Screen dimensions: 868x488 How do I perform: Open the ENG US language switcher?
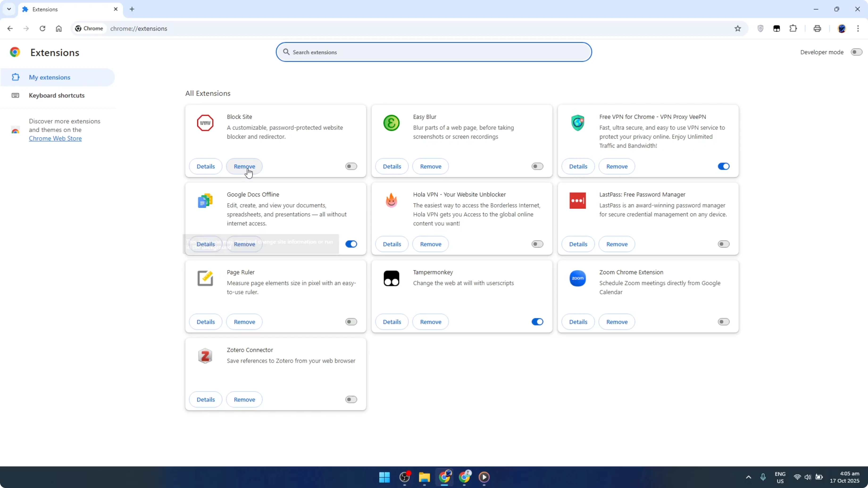click(780, 477)
